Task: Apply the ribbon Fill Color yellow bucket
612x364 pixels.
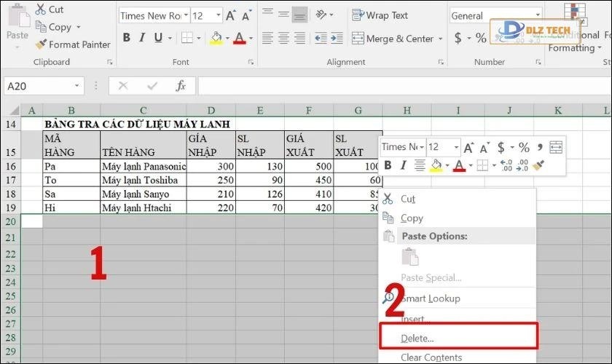Action: 216,38
